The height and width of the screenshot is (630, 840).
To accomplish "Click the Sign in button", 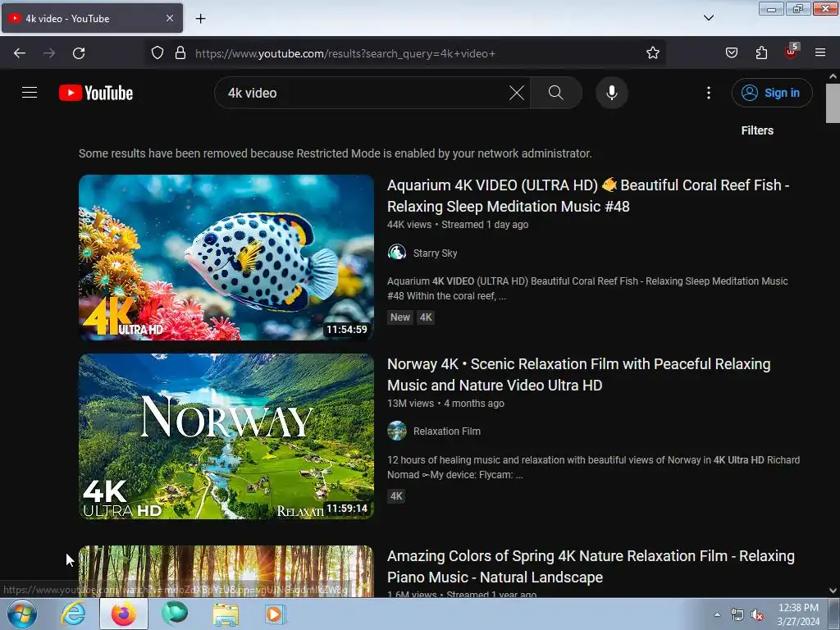I will 771,93.
